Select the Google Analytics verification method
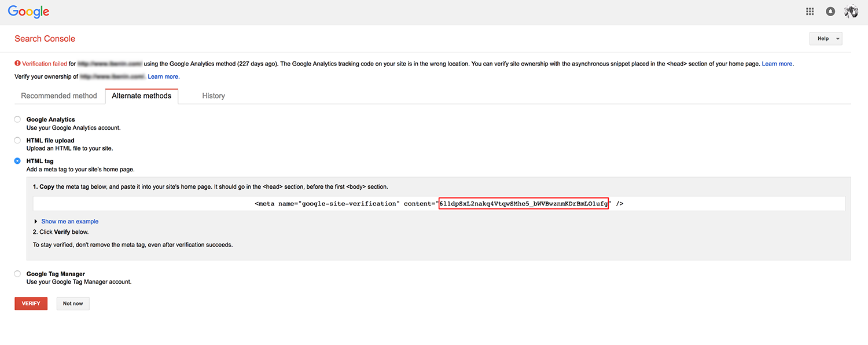The image size is (868, 345). (x=17, y=119)
